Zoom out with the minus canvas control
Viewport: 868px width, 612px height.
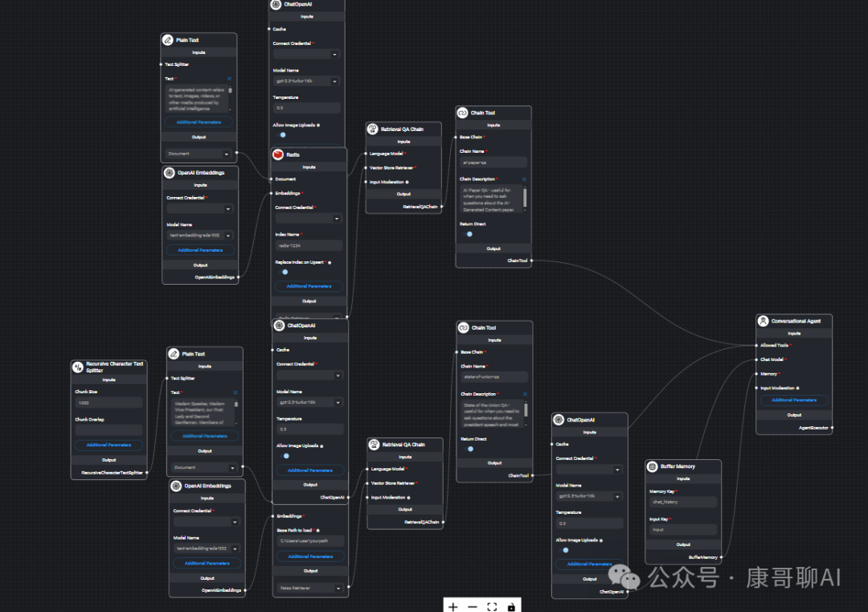[x=473, y=607]
